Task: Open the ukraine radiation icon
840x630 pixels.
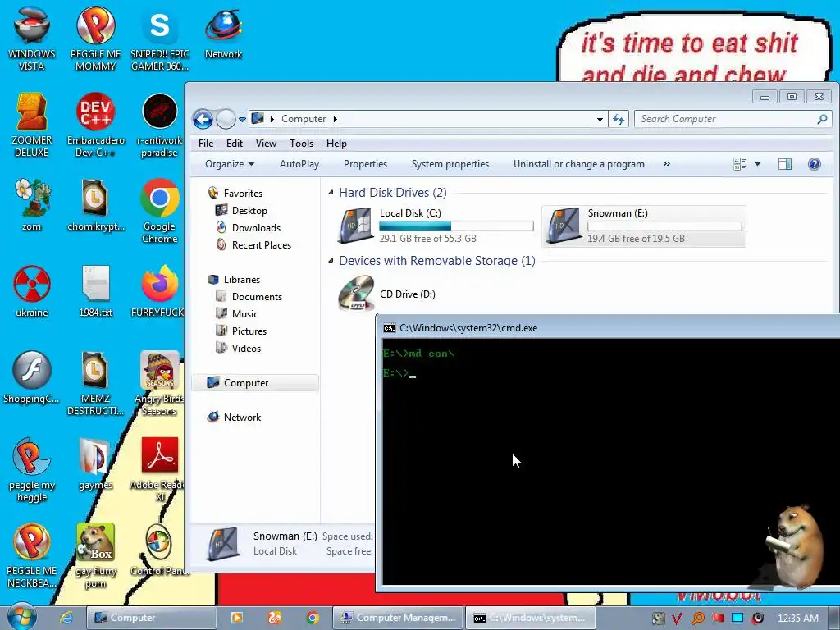Action: click(x=32, y=291)
